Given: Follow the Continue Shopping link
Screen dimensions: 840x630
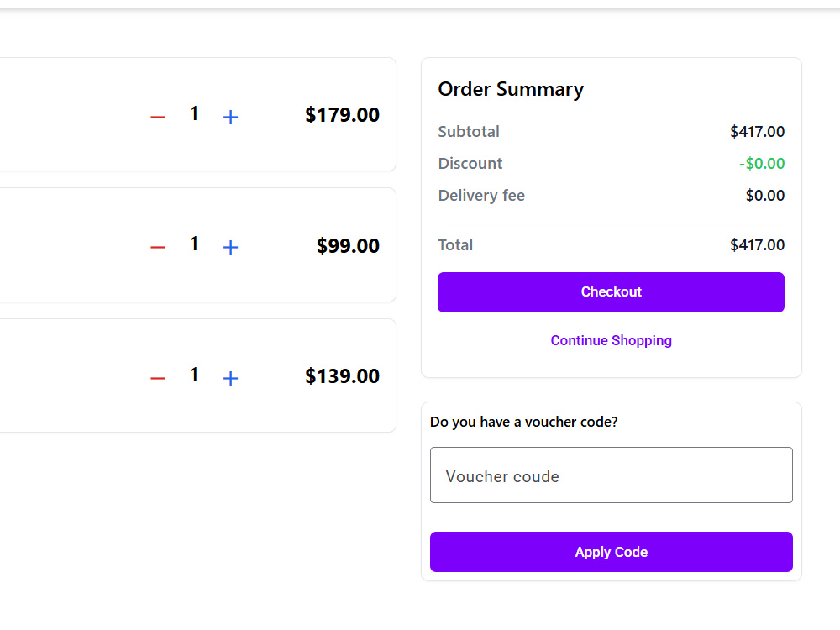Looking at the screenshot, I should pyautogui.click(x=611, y=341).
